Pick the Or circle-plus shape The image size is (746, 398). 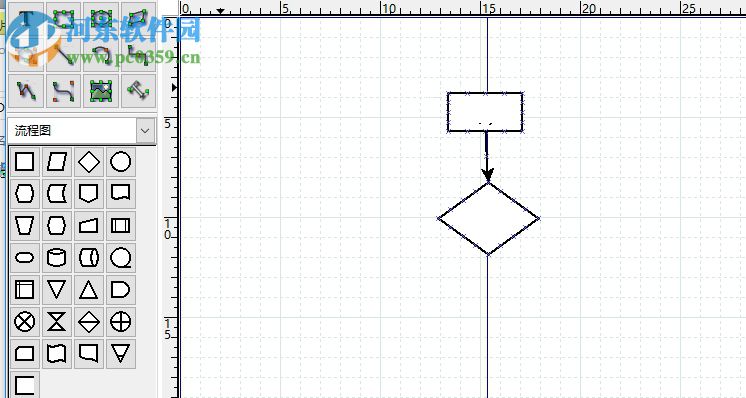tap(120, 322)
